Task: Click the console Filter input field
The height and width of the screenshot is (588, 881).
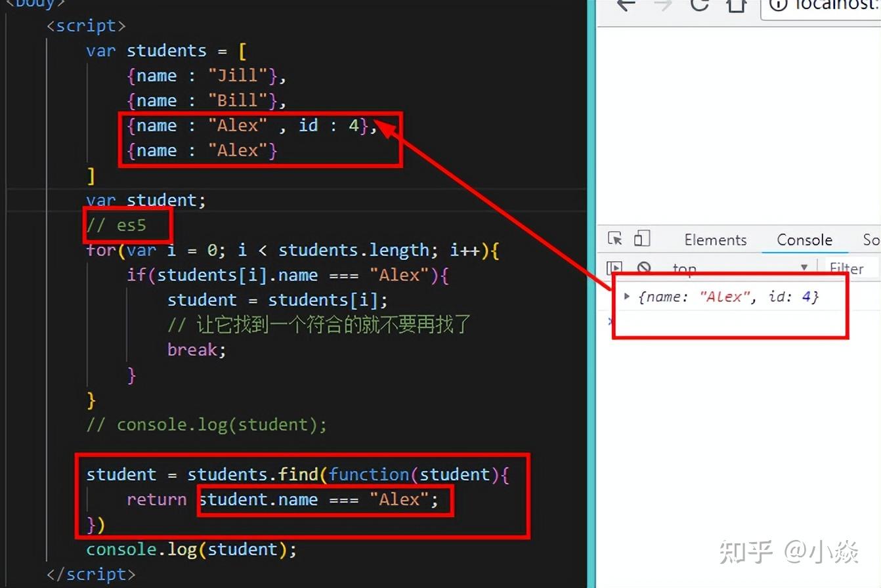Action: [853, 268]
